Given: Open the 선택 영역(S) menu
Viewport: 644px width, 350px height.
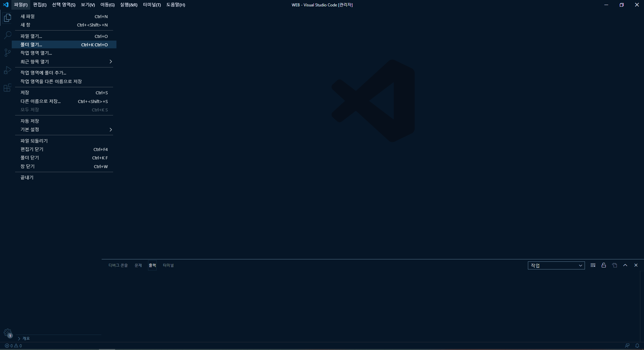Looking at the screenshot, I should coord(64,5).
